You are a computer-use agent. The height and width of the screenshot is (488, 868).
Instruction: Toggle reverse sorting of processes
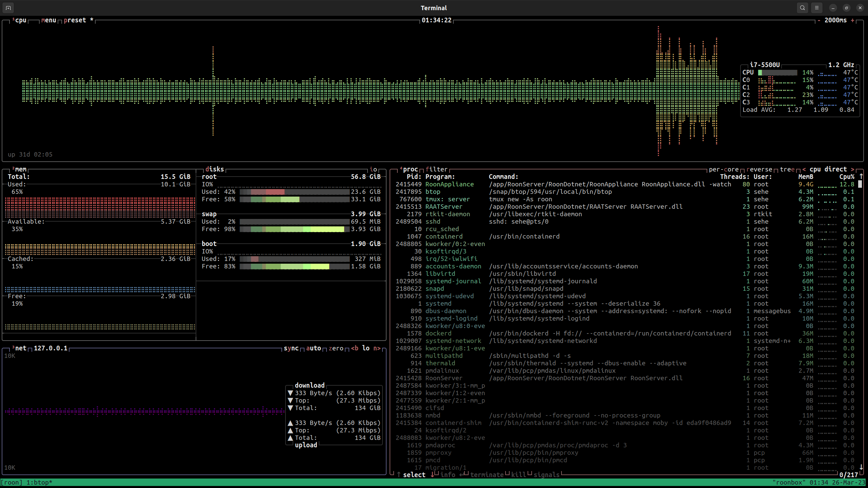pyautogui.click(x=759, y=169)
